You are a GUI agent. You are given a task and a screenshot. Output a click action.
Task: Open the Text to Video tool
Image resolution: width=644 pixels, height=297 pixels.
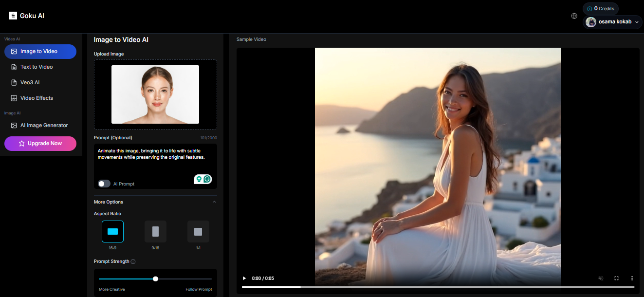coord(36,67)
